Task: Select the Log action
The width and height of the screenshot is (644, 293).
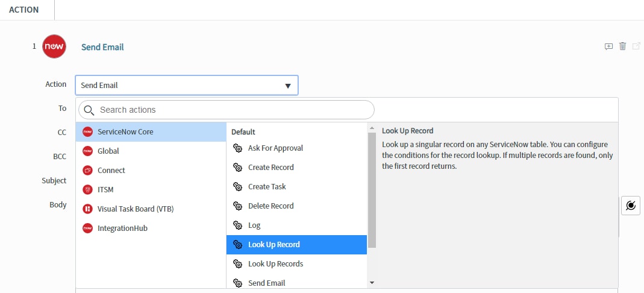Action: (296, 225)
